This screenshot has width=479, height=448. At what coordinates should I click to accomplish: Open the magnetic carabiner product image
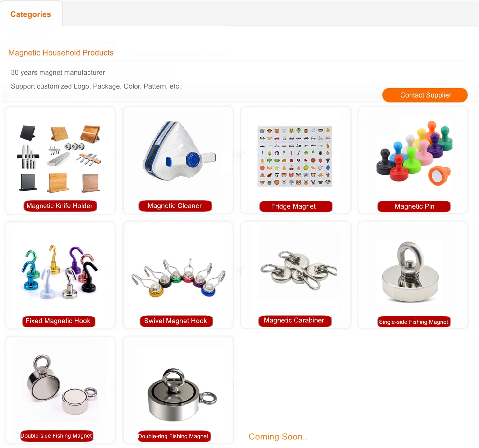coord(299,270)
